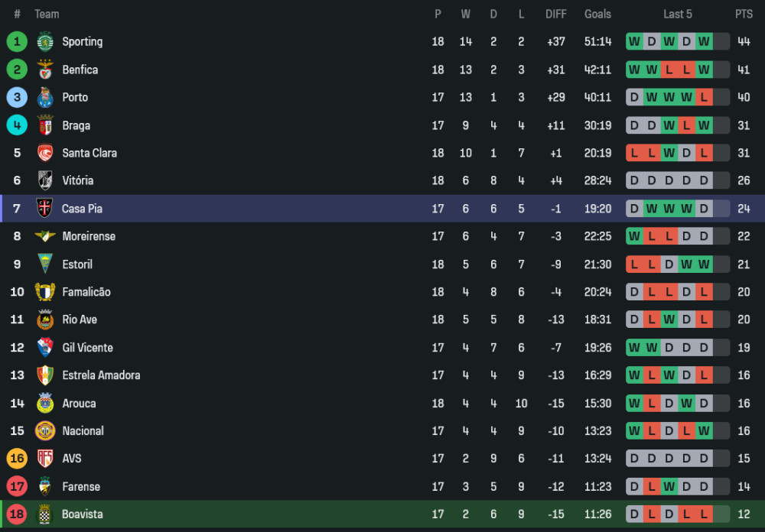
Task: Click the Benfica club crest icon
Action: (45, 70)
